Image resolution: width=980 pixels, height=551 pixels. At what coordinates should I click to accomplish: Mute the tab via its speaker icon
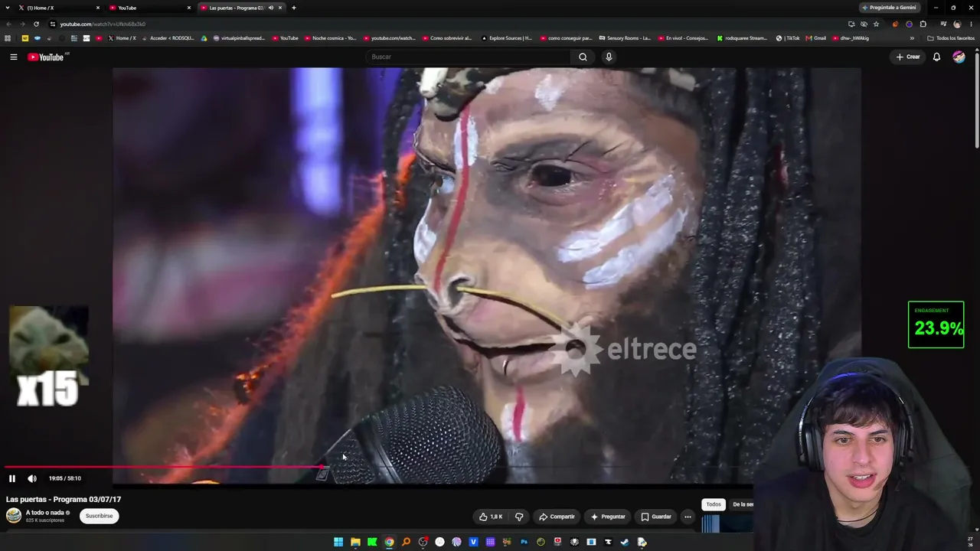(x=271, y=8)
